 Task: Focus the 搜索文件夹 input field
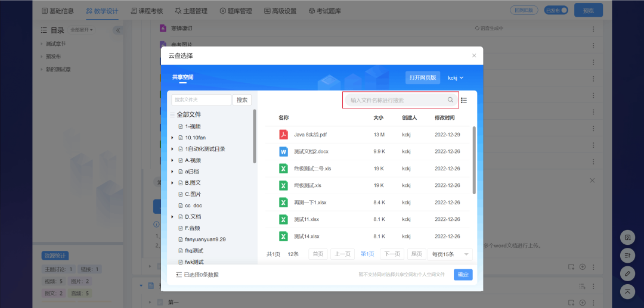click(202, 99)
